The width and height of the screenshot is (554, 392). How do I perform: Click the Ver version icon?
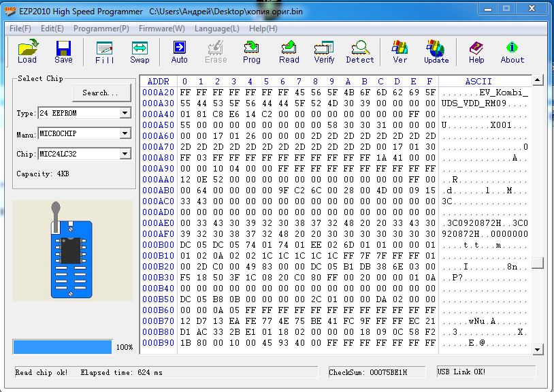coord(400,51)
